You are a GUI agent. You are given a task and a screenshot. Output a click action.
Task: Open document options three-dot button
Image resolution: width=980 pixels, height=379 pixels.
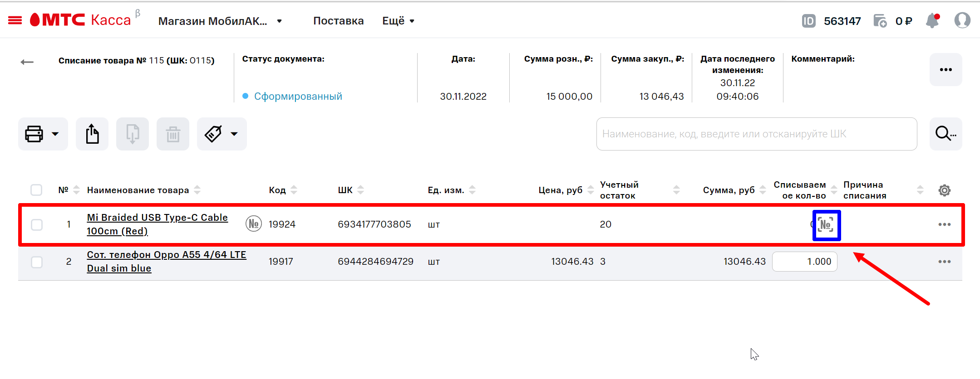point(946,69)
